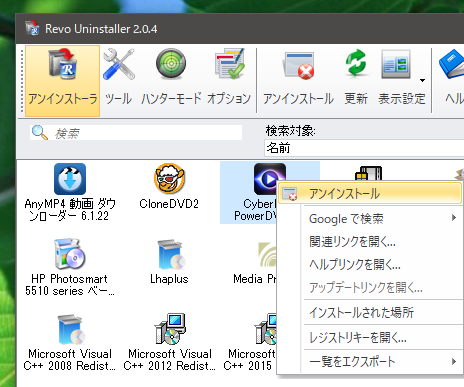Open オプション checklist icon
The height and width of the screenshot is (387, 464).
[229, 64]
